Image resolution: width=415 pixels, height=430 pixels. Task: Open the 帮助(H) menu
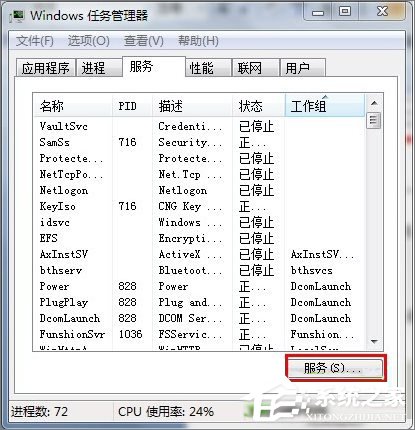point(198,41)
